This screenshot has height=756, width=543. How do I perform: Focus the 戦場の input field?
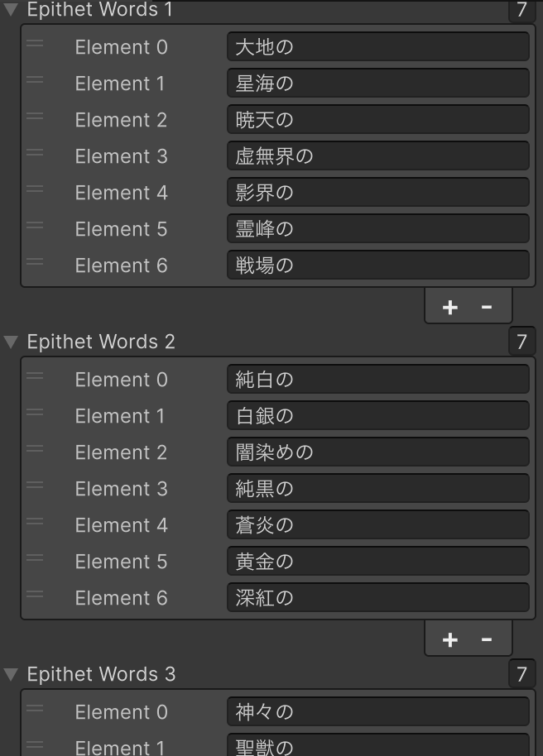pos(377,266)
